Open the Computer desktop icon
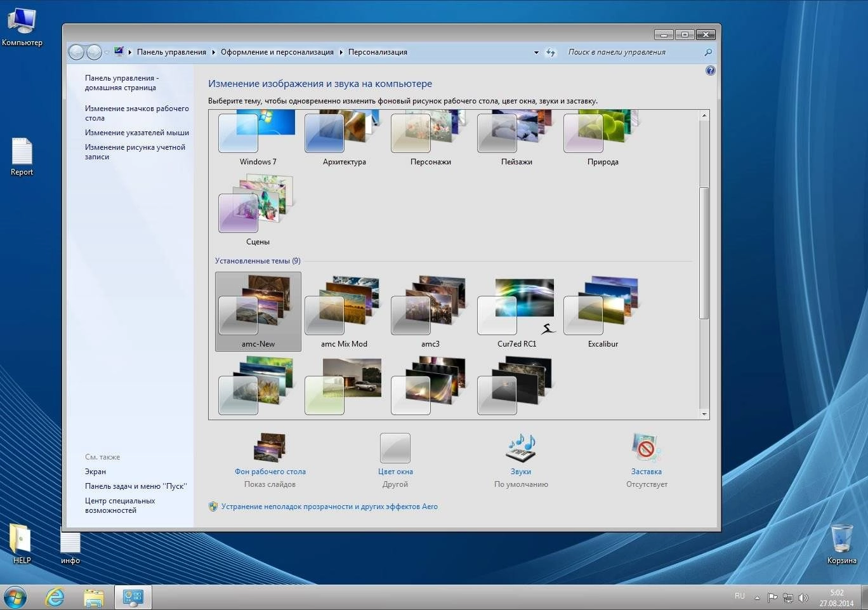 (x=22, y=27)
